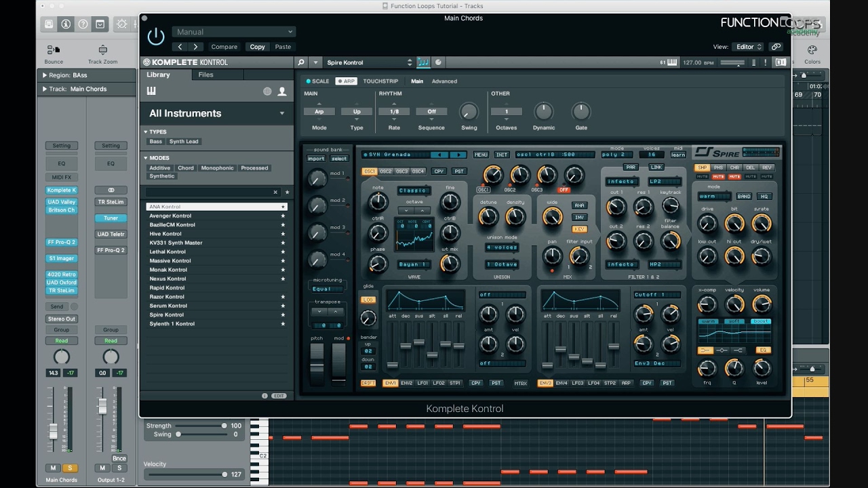Toggle the ARP engine button
868x488 pixels.
click(346, 81)
